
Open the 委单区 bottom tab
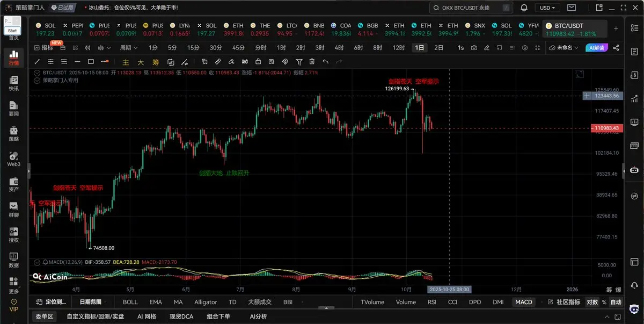tap(44, 316)
